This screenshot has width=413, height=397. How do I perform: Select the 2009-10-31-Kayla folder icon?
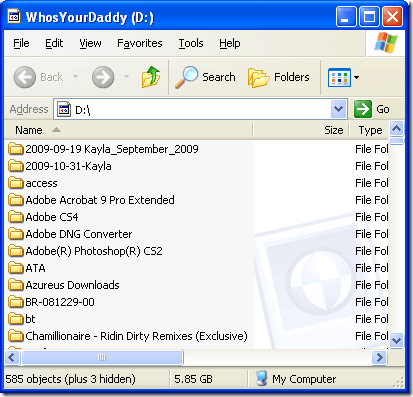[x=16, y=166]
